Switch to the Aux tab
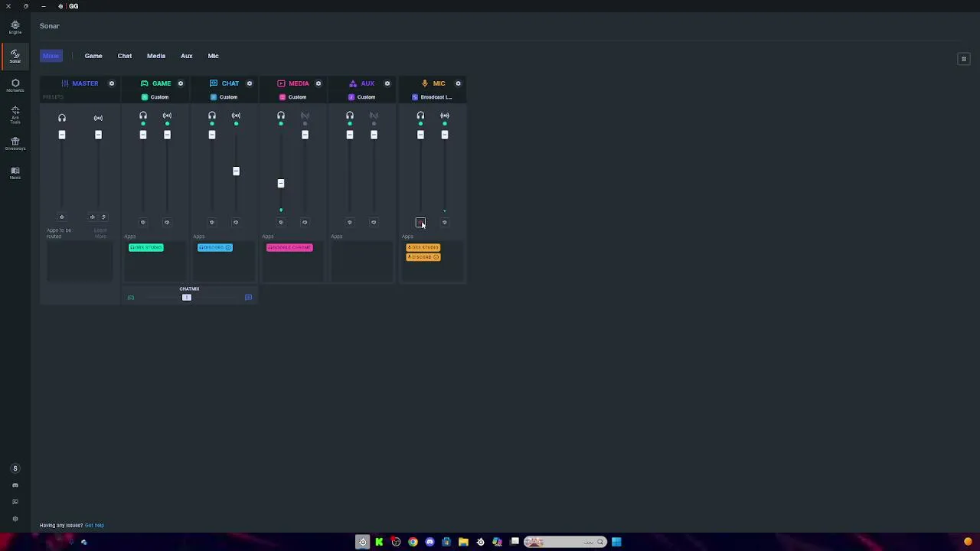The image size is (980, 551). (x=187, y=56)
